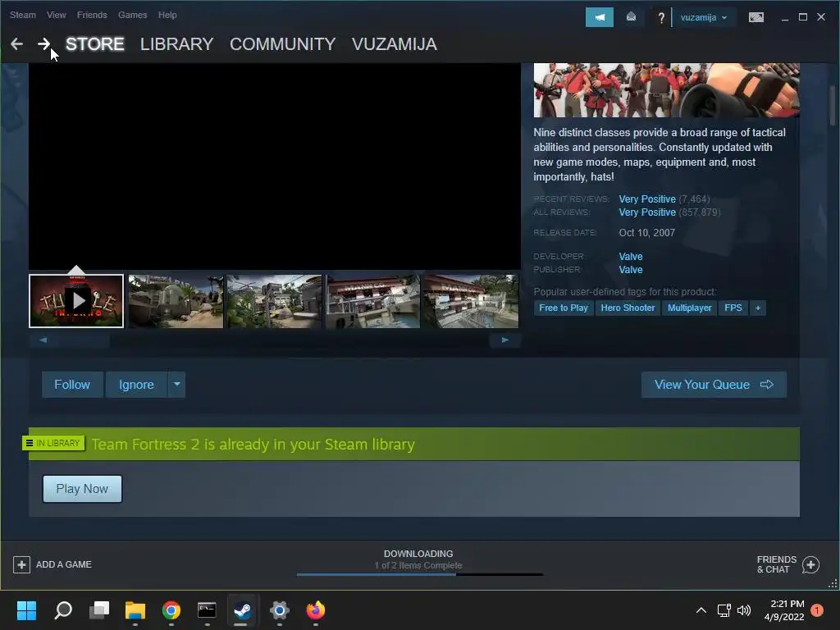
Task: Open Friends & Chat bubble icon
Action: click(x=810, y=564)
